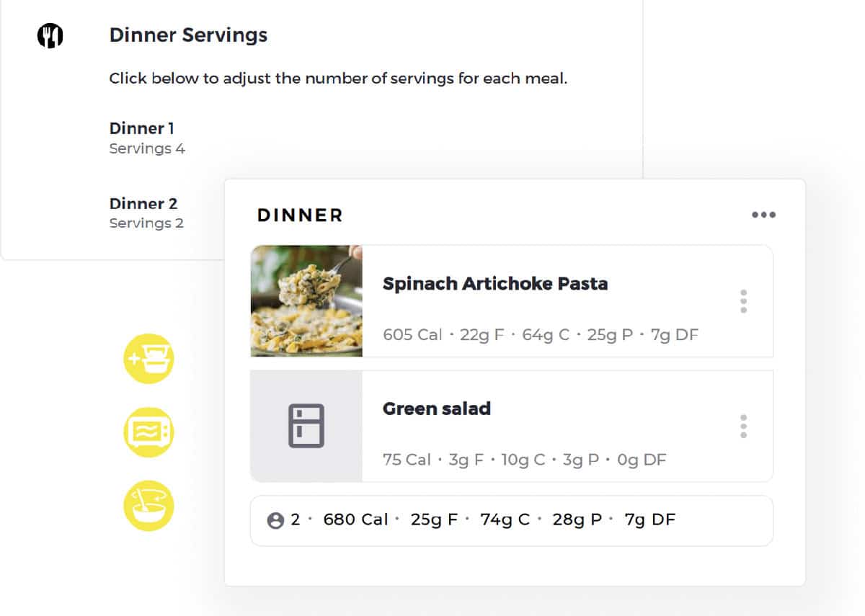Click the yellow microwave icon
The height and width of the screenshot is (616, 865).
[x=148, y=432]
